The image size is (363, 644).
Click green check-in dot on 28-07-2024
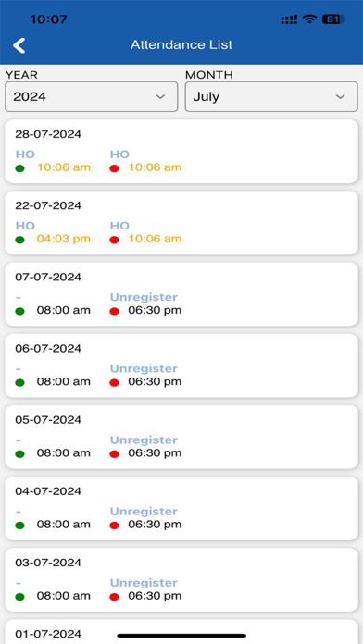[19, 168]
